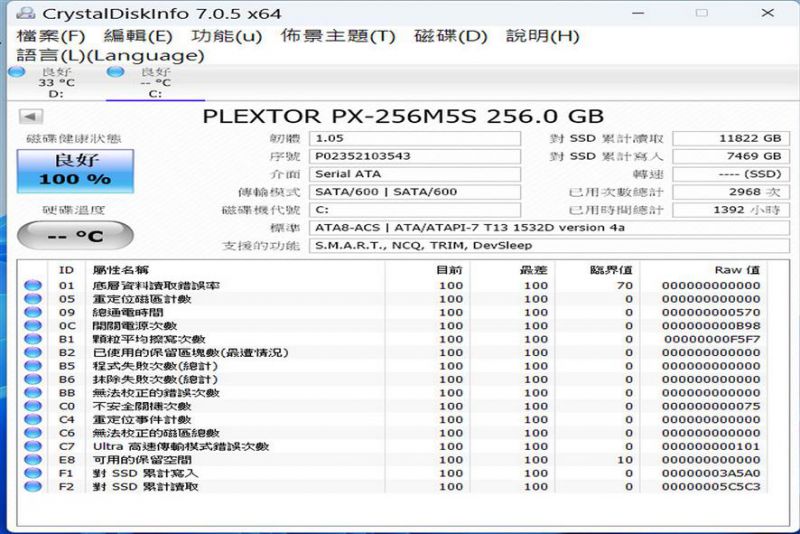The width and height of the screenshot is (800, 534).
Task: Open the 檔案(F) menu
Action: tap(51, 36)
